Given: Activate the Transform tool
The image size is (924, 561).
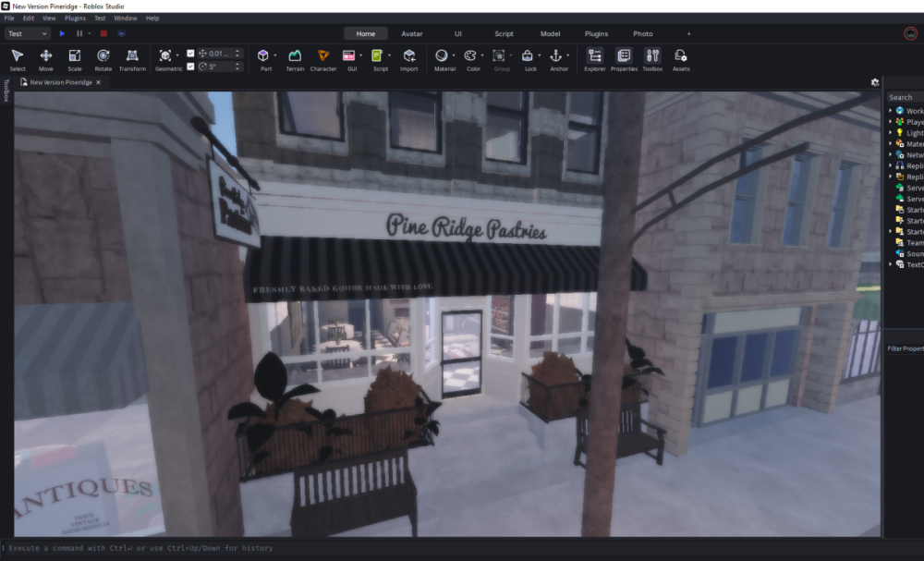Looking at the screenshot, I should pos(132,59).
